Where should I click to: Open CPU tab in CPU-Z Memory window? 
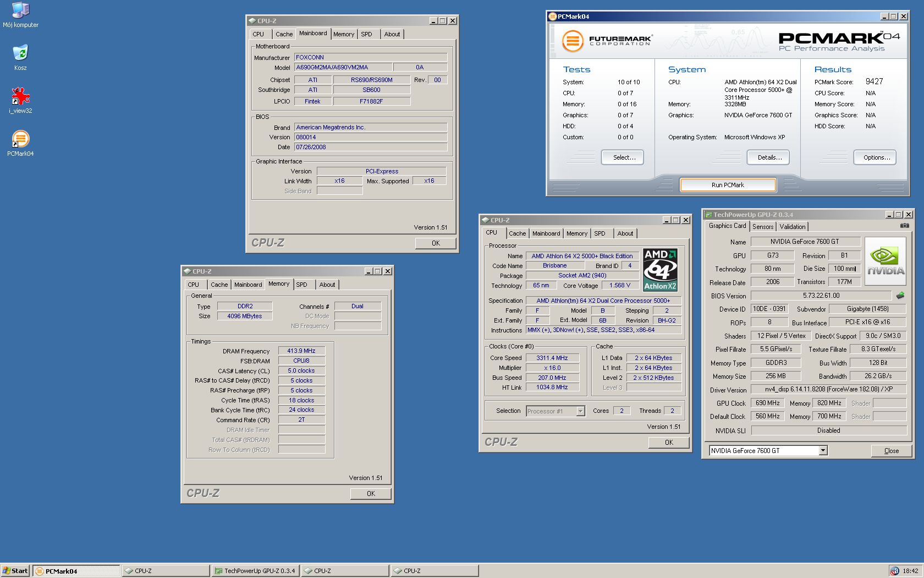pyautogui.click(x=194, y=285)
